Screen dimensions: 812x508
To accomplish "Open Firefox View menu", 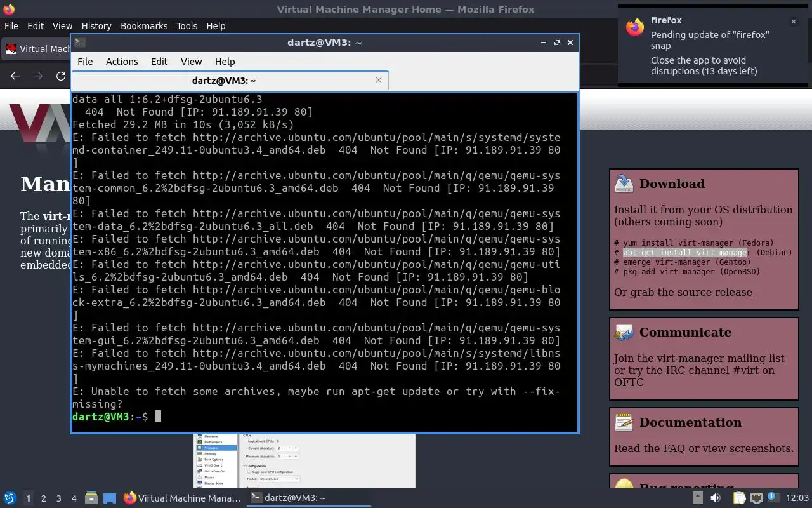I will click(62, 26).
